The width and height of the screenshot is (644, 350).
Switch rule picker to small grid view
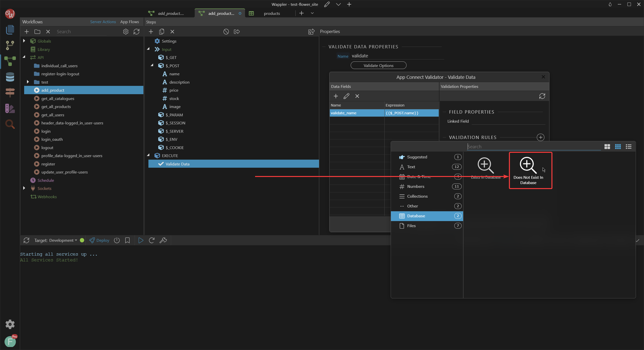(x=618, y=147)
